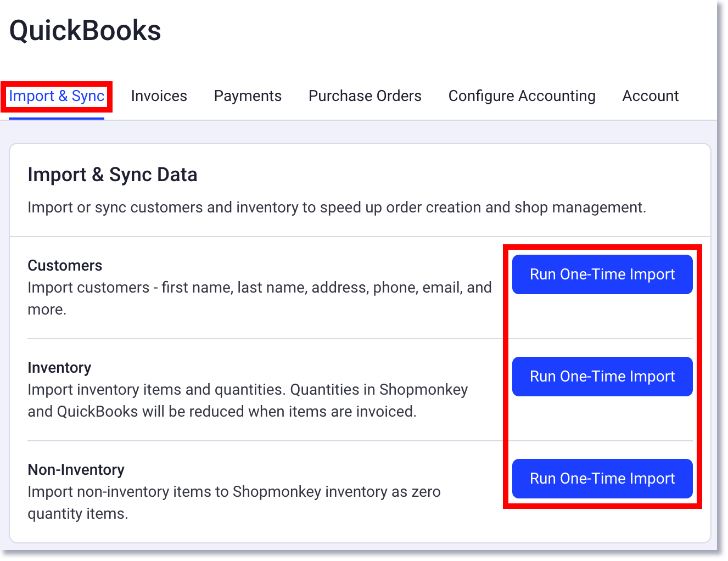This screenshot has height=561, width=728.
Task: Click the Import & Sync Data heading
Action: click(x=113, y=174)
